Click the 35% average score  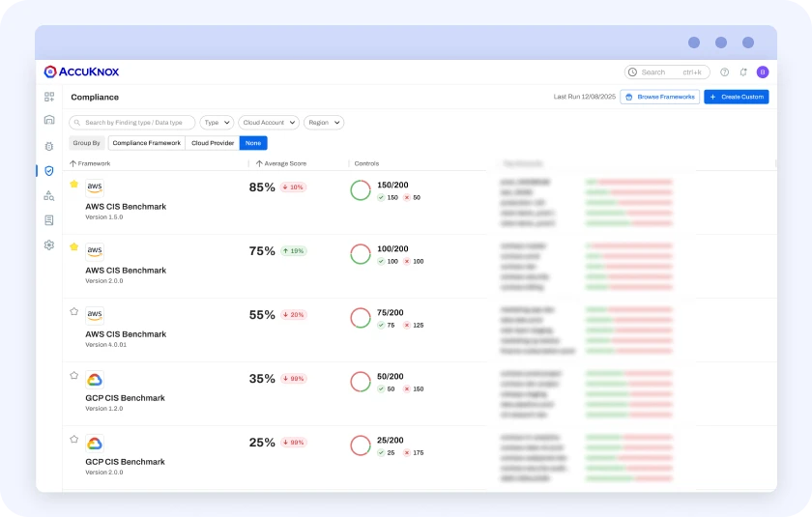tap(262, 379)
